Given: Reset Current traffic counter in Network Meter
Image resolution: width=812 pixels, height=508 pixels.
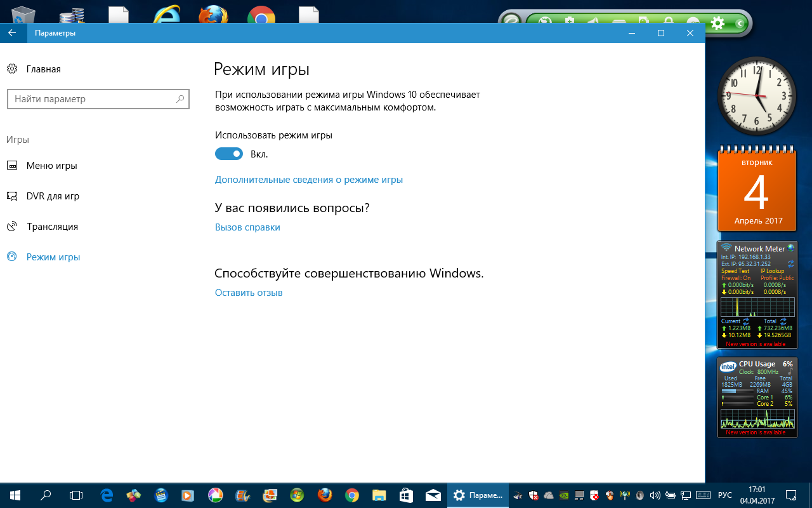Looking at the screenshot, I should coord(747,321).
